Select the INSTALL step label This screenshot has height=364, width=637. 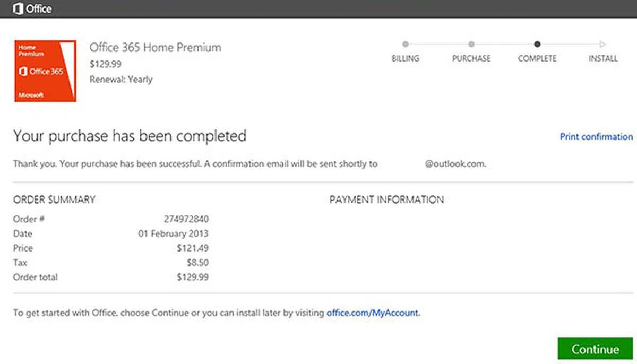coord(603,59)
